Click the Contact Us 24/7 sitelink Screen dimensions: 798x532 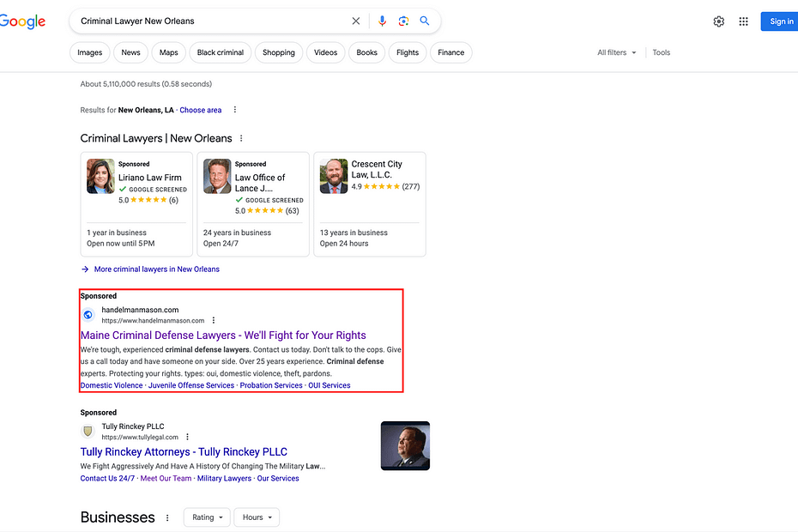[x=107, y=479]
